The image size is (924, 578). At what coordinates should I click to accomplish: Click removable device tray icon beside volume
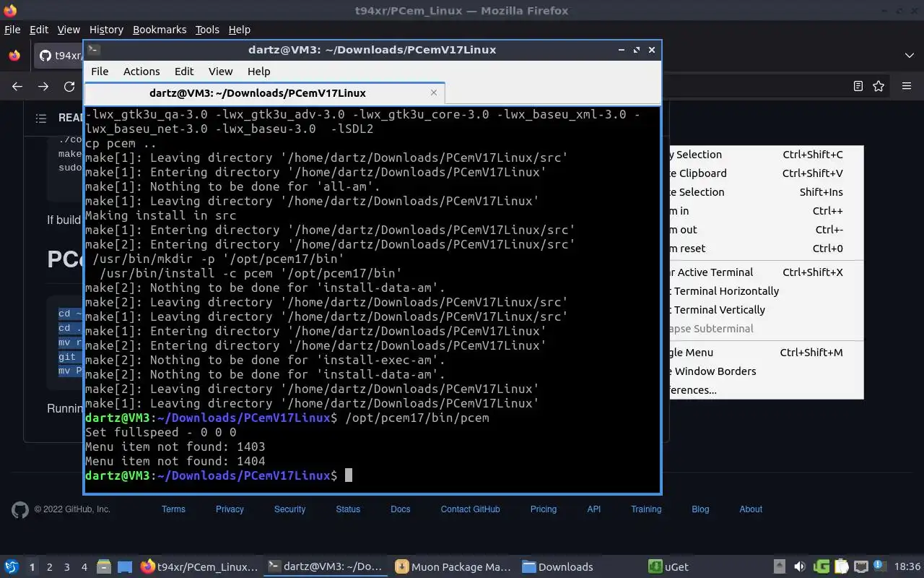point(780,567)
